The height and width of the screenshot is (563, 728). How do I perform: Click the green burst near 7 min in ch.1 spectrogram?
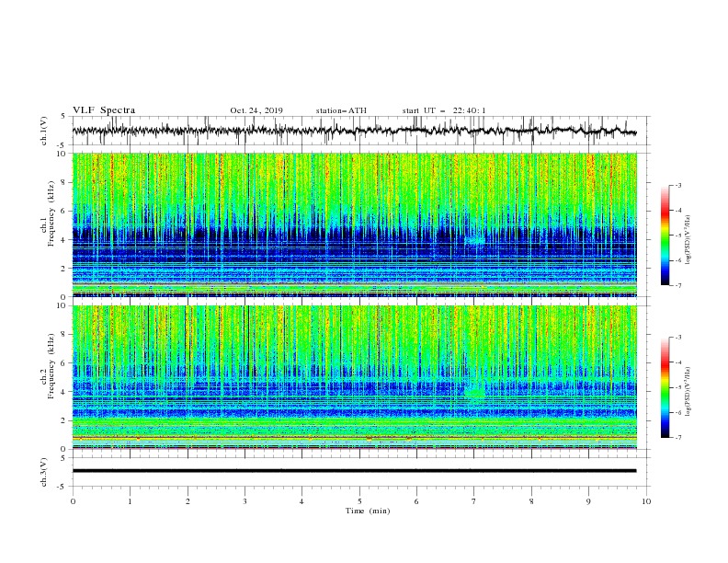475,240
